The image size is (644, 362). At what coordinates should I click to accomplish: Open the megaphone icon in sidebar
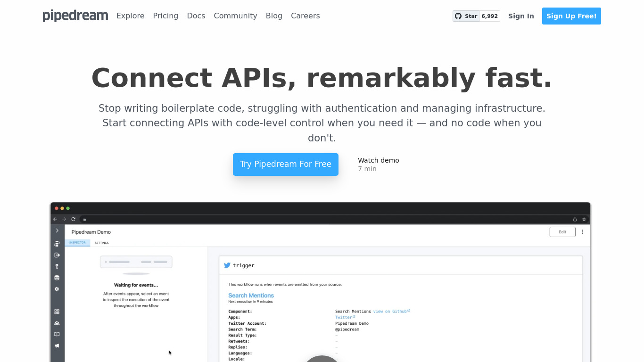(x=57, y=346)
